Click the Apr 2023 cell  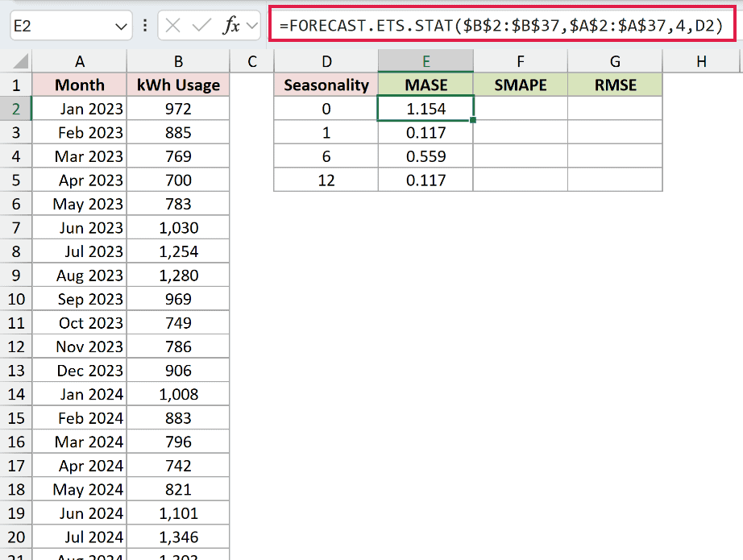click(x=80, y=180)
